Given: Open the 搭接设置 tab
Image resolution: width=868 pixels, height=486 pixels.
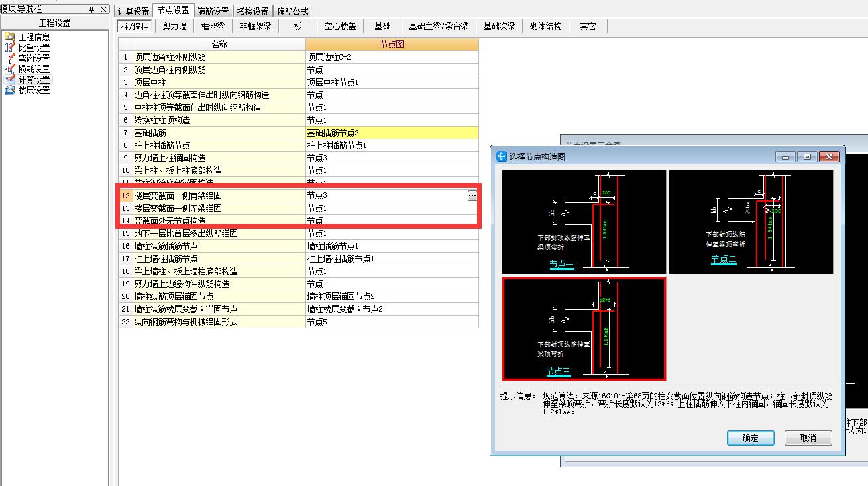Looking at the screenshot, I should 252,11.
